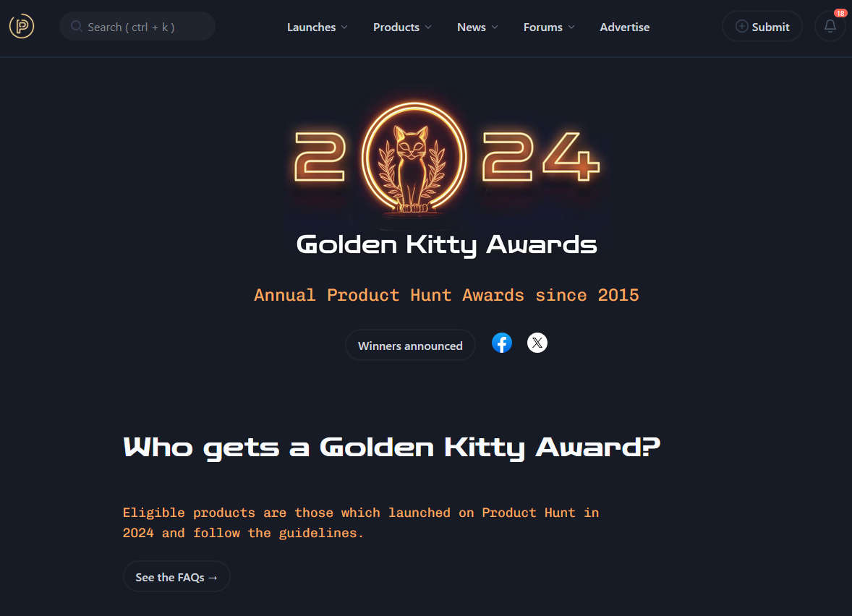Expand the News dropdown arrow
This screenshot has height=616, width=852.
point(495,27)
